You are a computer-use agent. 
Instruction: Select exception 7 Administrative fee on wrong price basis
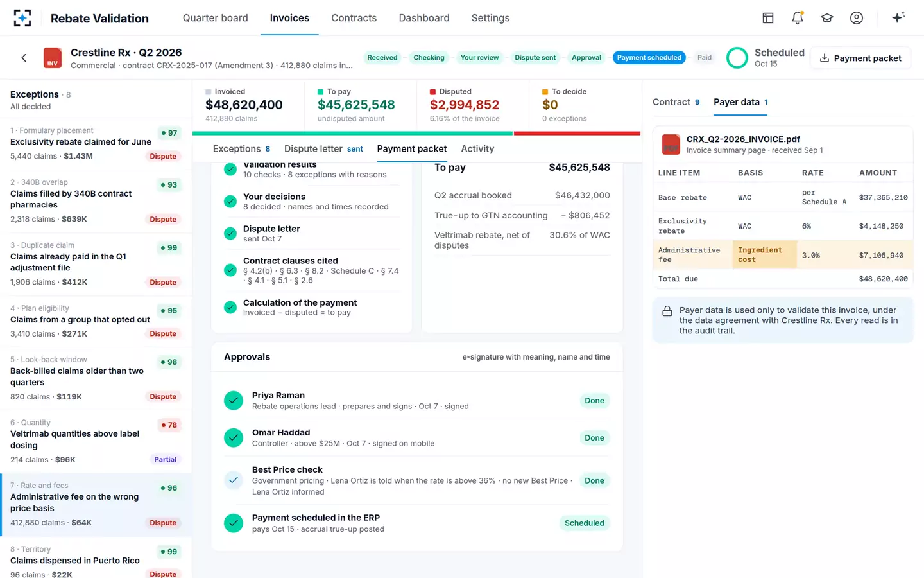(x=96, y=505)
